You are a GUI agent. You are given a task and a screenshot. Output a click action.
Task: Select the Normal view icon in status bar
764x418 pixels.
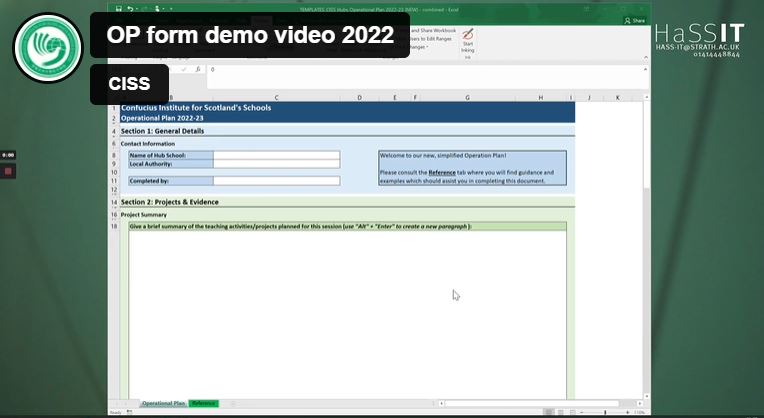point(547,411)
